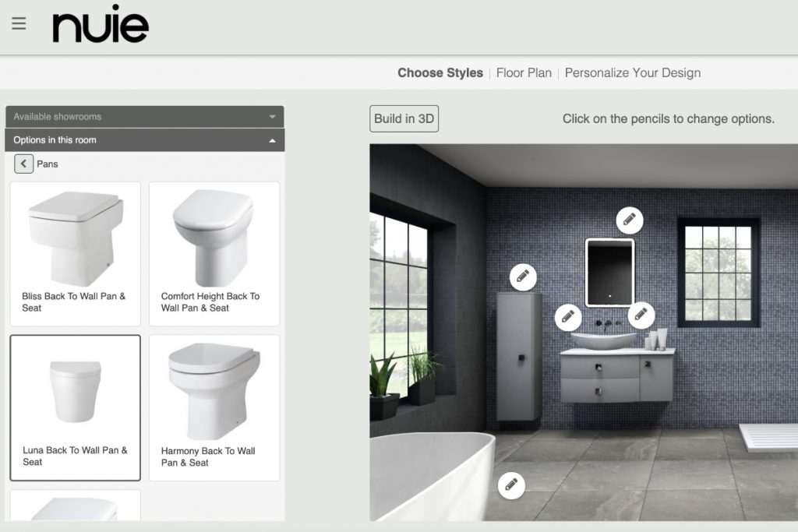Select Comfort Height Back To Wall Pan

[214, 254]
